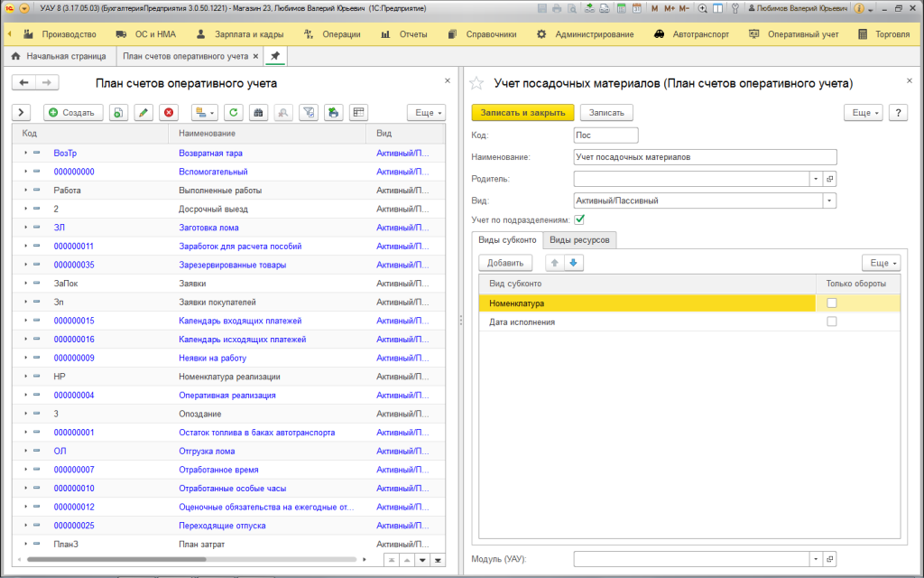Open the Вид dropdown arrow
Screen dimensions: 924x578
[829, 200]
